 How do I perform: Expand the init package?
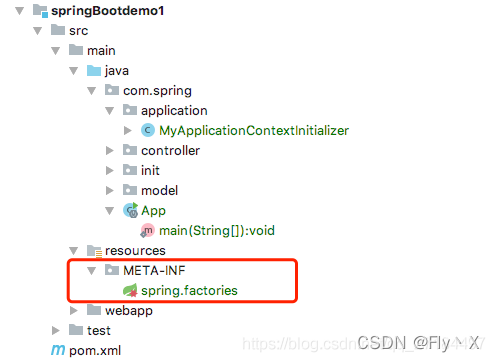(x=109, y=171)
